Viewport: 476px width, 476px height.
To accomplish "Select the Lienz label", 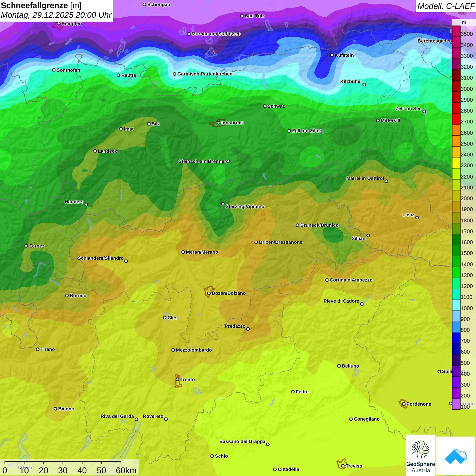I will coord(408,215).
